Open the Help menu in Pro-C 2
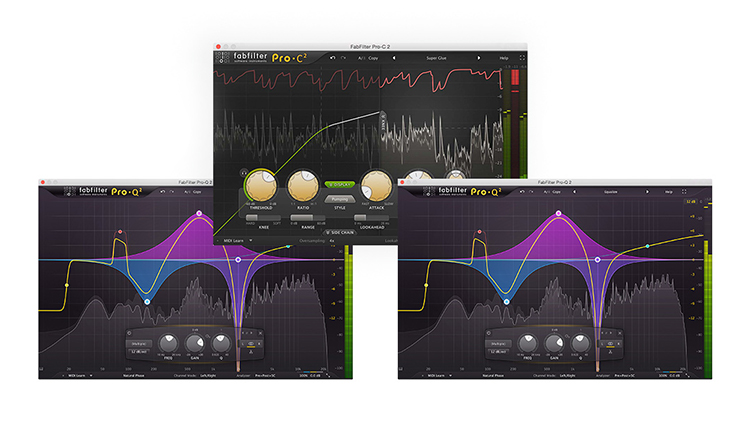This screenshot has height=430, width=750. (x=504, y=58)
